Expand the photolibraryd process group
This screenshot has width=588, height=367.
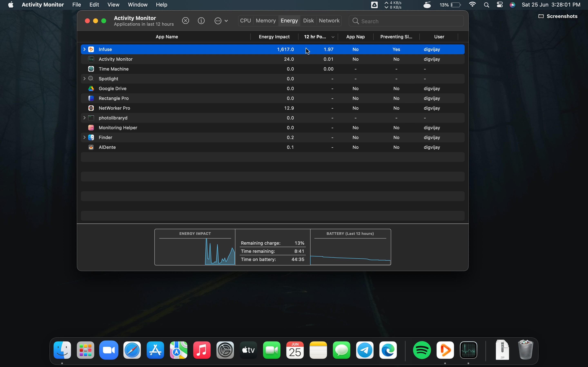coord(84,118)
